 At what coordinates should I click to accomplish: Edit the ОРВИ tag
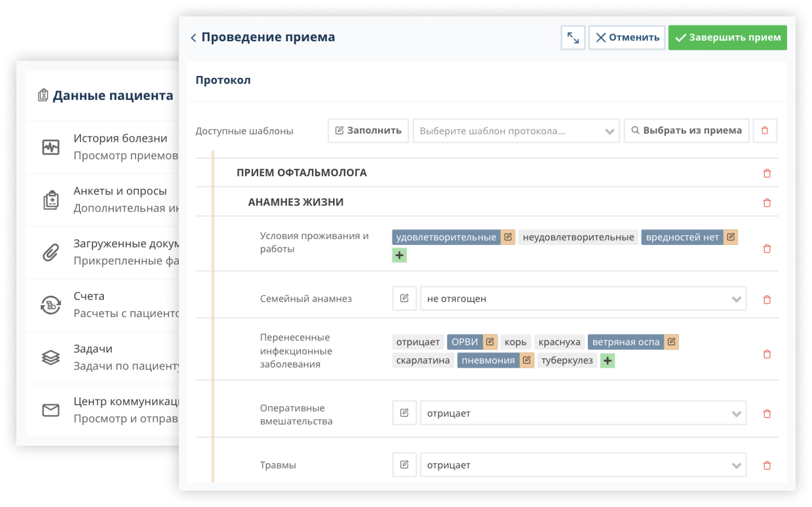[490, 342]
